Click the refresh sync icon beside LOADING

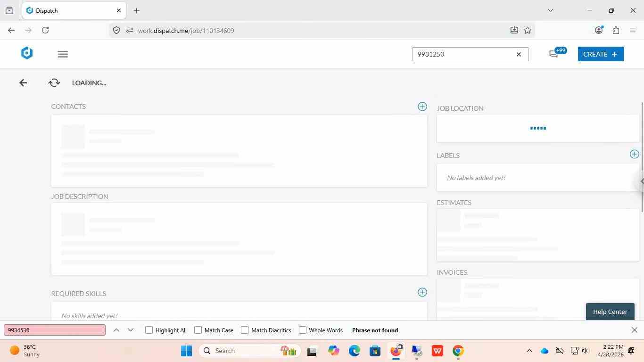(54, 83)
